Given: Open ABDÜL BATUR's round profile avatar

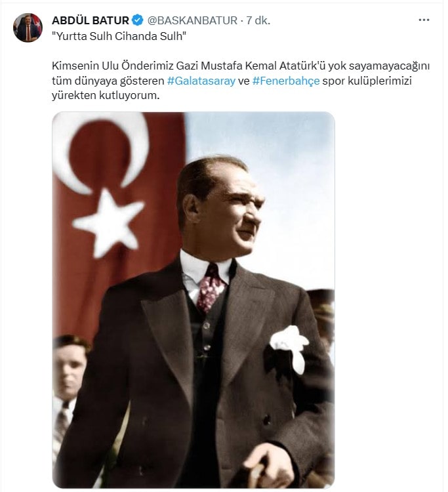Looking at the screenshot, I should pos(28,28).
